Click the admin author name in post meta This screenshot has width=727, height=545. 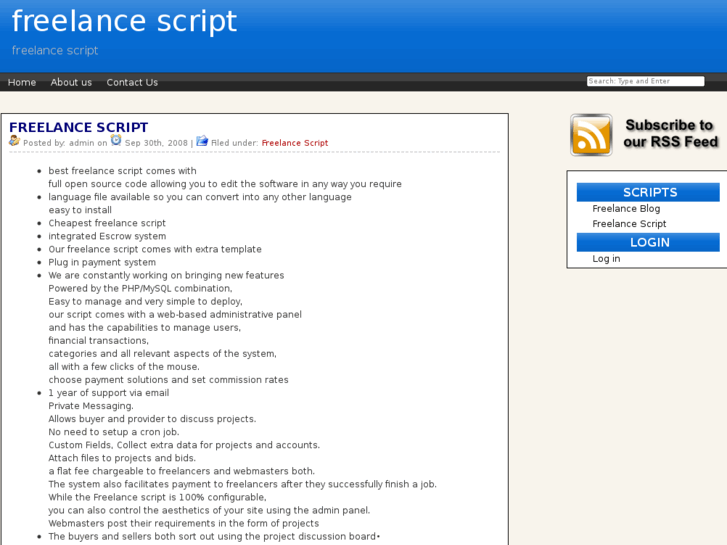click(82, 143)
